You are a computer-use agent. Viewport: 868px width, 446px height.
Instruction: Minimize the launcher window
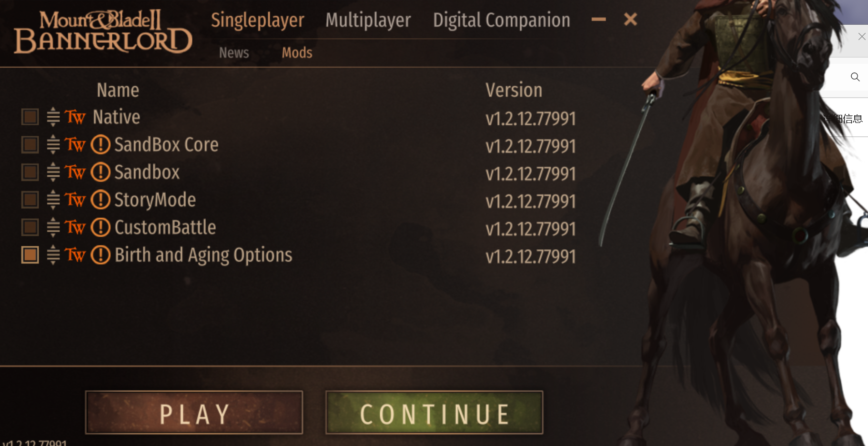pyautogui.click(x=599, y=19)
